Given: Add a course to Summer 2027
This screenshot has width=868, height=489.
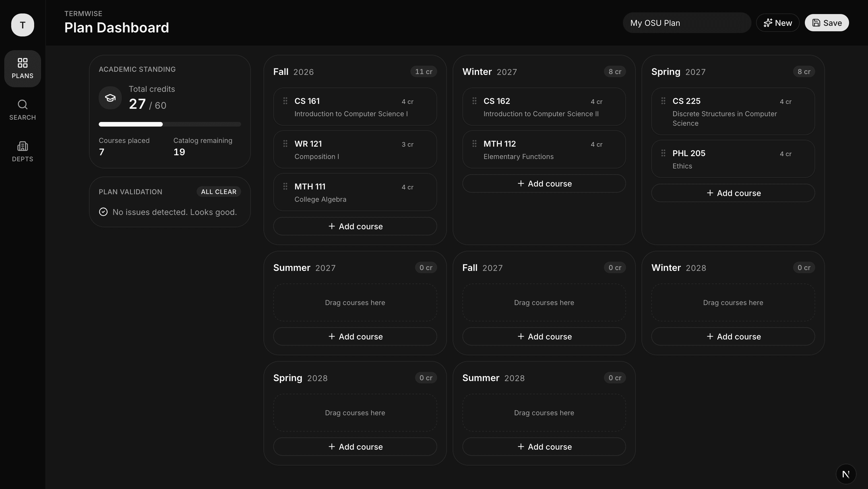Looking at the screenshot, I should point(355,336).
